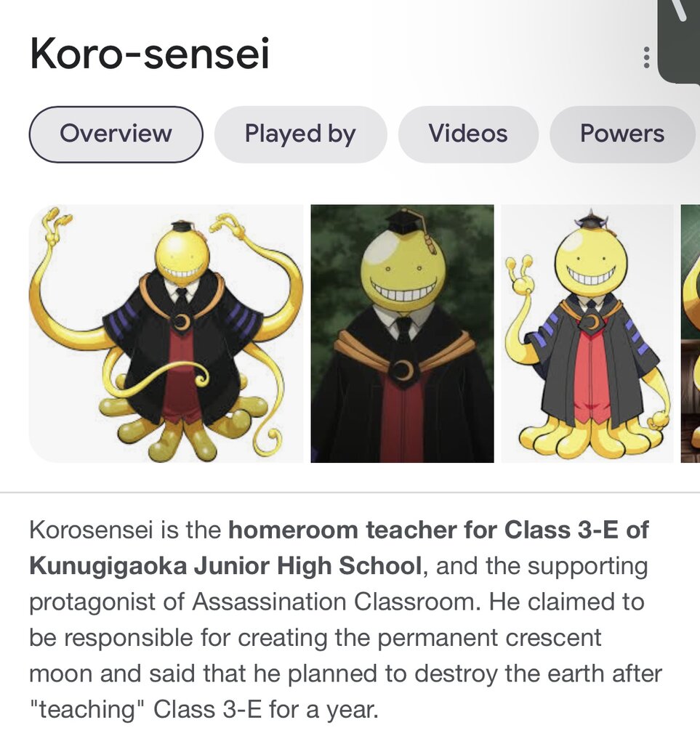This screenshot has width=700, height=744.
Task: Click the words 'Assassination Classroom' in the description
Action: click(x=334, y=602)
